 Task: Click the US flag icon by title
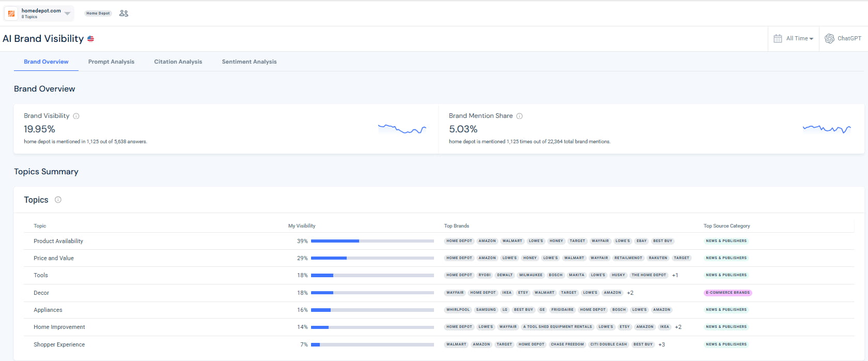pyautogui.click(x=91, y=39)
